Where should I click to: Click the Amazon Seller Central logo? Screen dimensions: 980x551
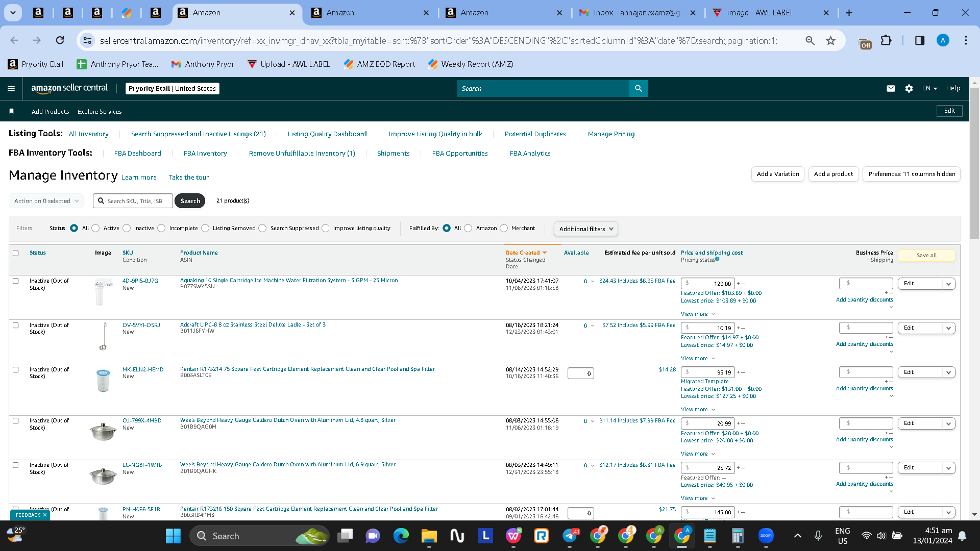69,88
